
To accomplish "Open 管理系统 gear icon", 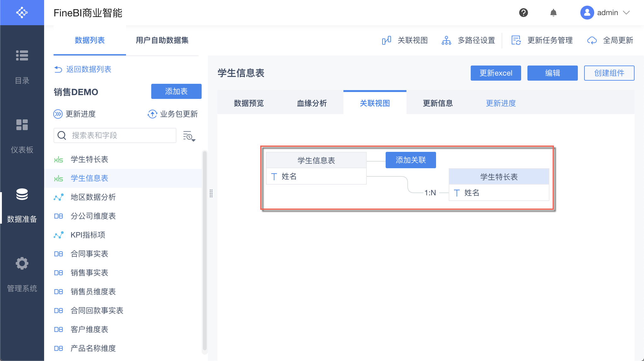I will click(22, 263).
